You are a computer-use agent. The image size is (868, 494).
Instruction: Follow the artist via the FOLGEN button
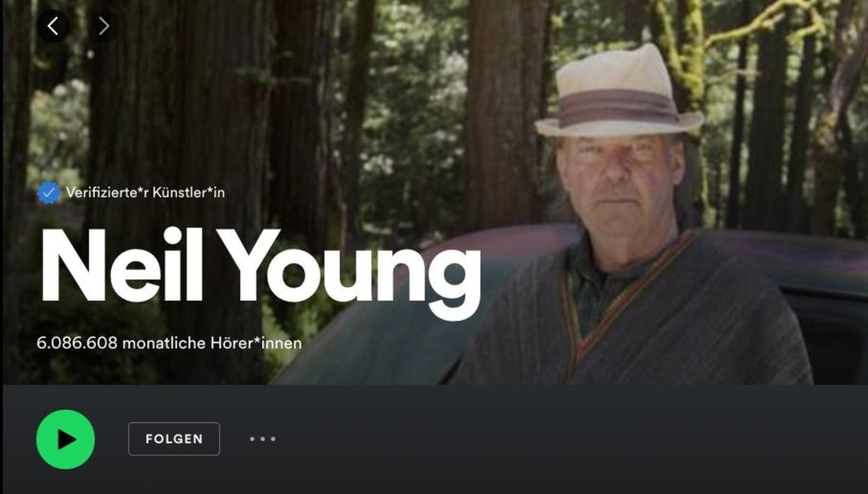click(x=174, y=439)
